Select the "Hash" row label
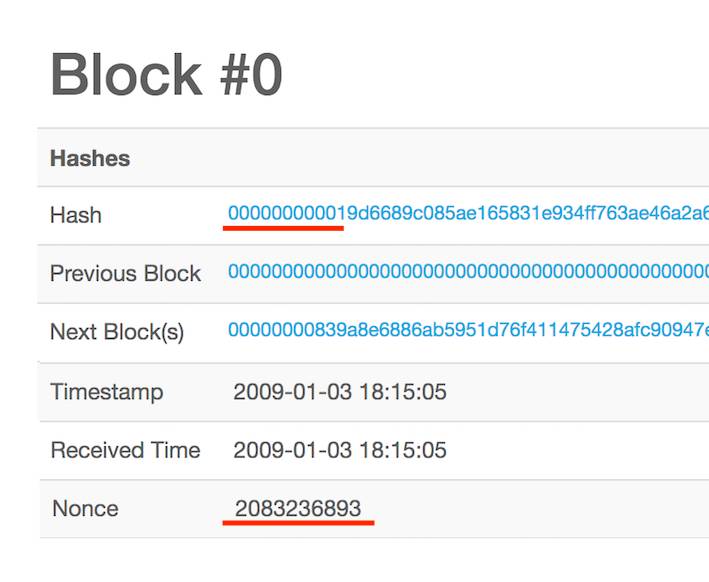The image size is (709, 582). coord(76,215)
